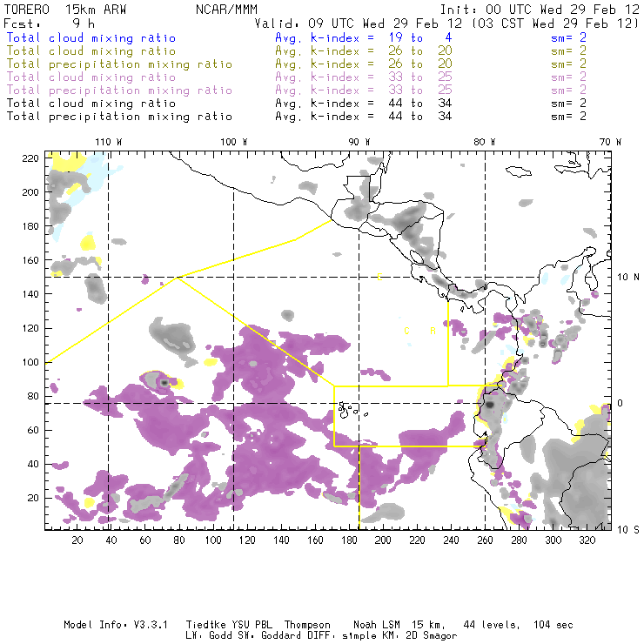This screenshot has width=644, height=644.
Task: Click the '10 S' latitude label
Action: click(x=628, y=530)
